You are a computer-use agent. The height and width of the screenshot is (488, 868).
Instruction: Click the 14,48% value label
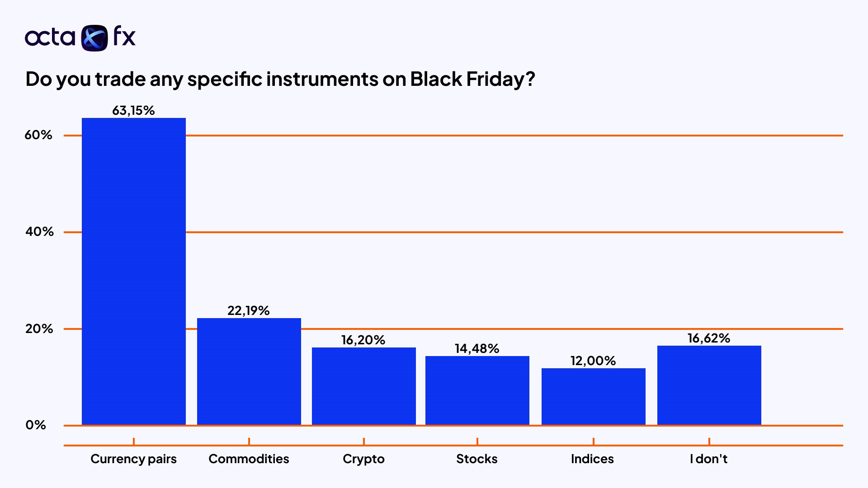(477, 349)
